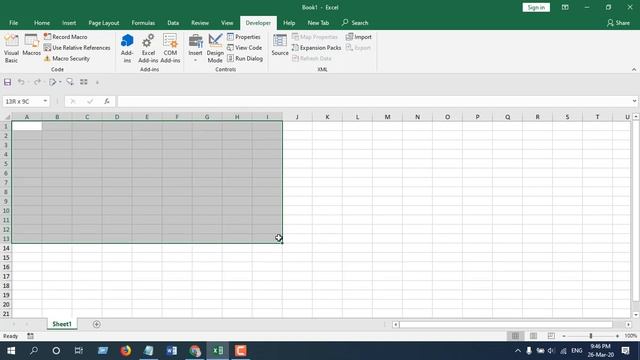Click the Sign in button

click(x=536, y=7)
